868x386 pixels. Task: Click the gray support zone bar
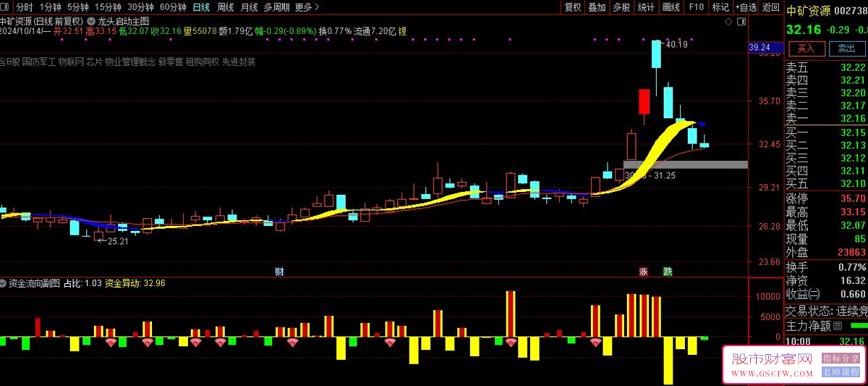click(686, 164)
